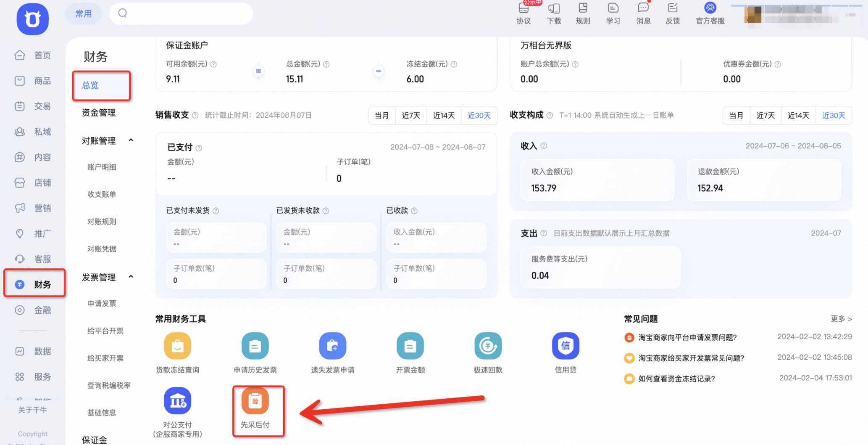Open 客服 in left sidebar

(x=33, y=259)
